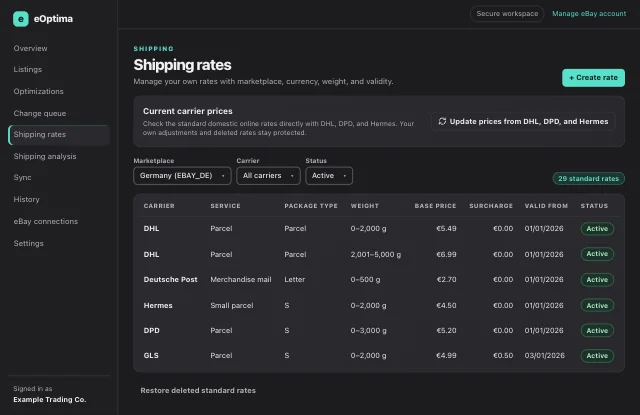This screenshot has width=640, height=415.
Task: Click Active status of DHL €6.99 row
Action: 597,254
